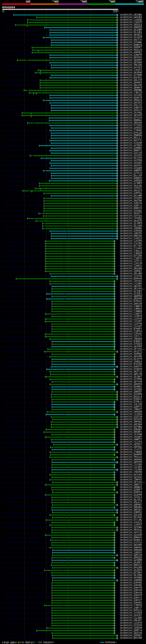
Task: Select the AV641694 query name label
Action: pos(8,7)
